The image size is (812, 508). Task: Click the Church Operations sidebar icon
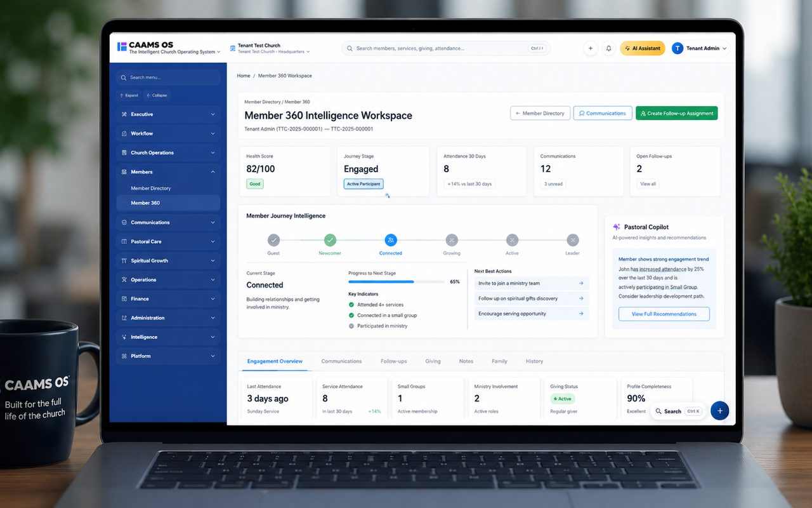click(x=124, y=152)
